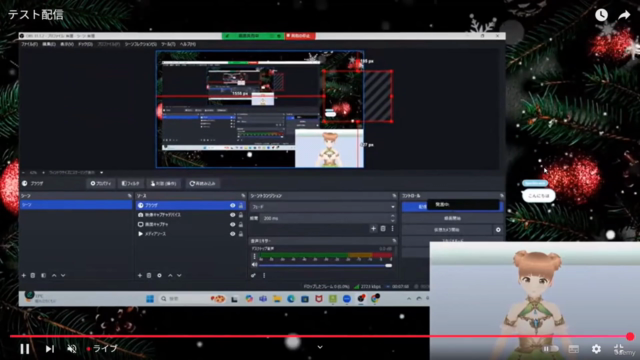Viewport: 640px width, 360px height.
Task: Open the Watch later clock icon
Action: click(x=601, y=15)
